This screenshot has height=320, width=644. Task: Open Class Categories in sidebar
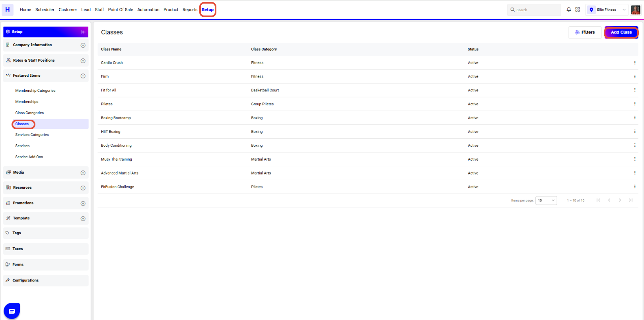[29, 113]
